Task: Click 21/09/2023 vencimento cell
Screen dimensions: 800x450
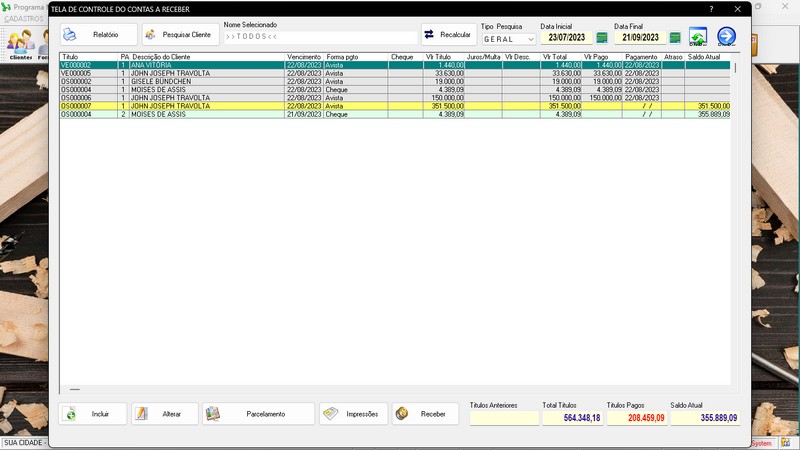Action: [x=304, y=114]
